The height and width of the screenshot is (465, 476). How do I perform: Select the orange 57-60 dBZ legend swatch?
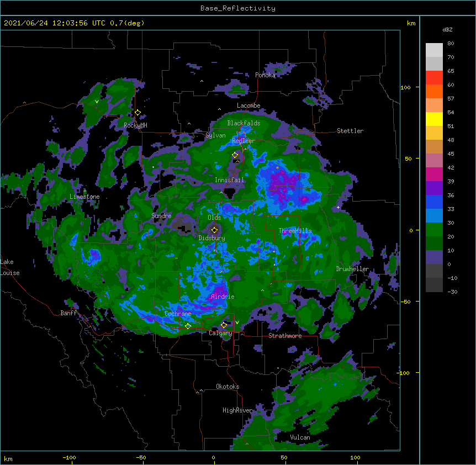(x=434, y=91)
